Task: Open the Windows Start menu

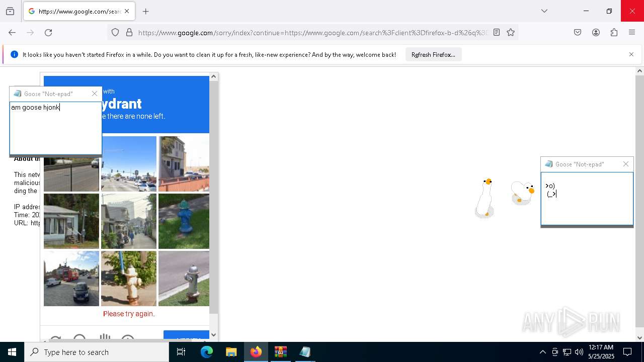Action: pyautogui.click(x=12, y=352)
